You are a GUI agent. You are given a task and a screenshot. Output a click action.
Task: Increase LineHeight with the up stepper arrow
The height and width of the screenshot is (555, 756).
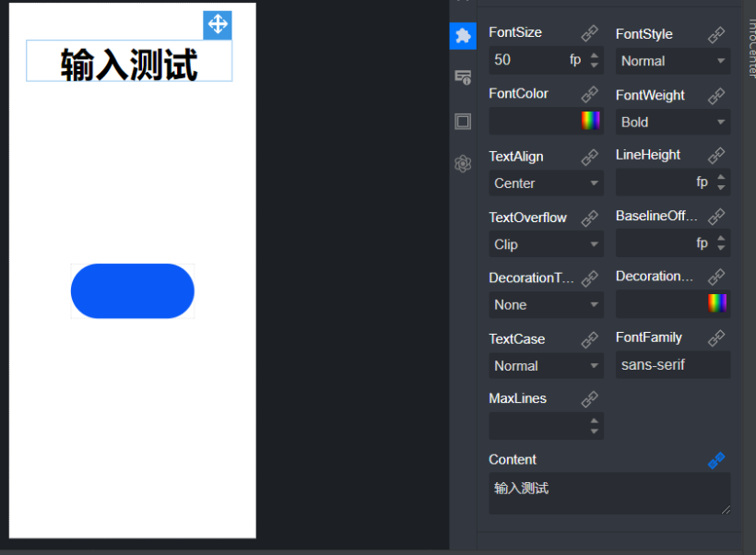[x=722, y=178]
